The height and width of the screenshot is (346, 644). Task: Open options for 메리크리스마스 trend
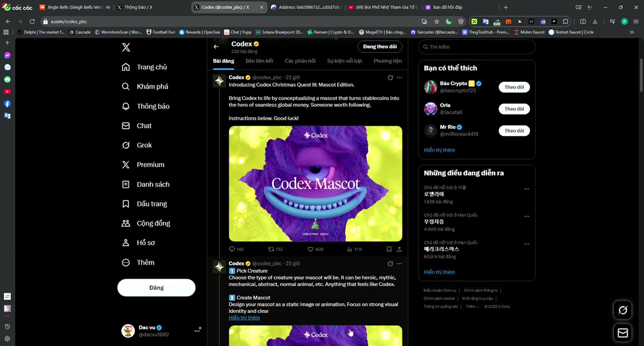[527, 244]
